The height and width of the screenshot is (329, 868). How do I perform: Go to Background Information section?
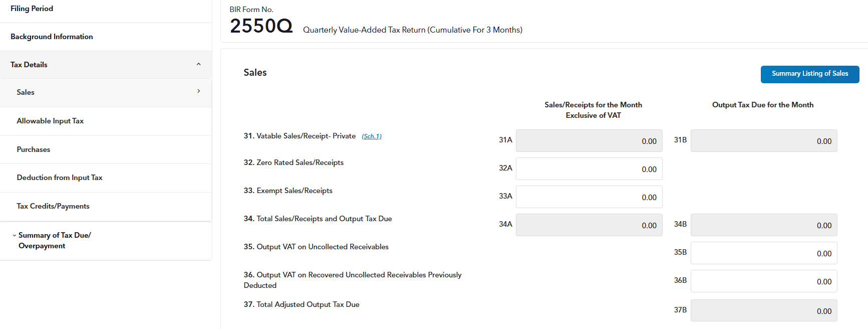[x=52, y=37]
